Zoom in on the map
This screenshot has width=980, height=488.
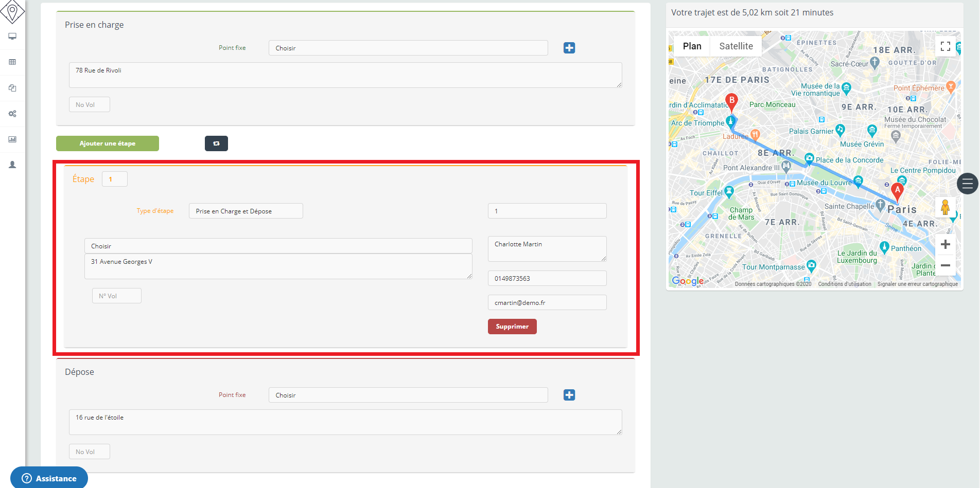945,245
